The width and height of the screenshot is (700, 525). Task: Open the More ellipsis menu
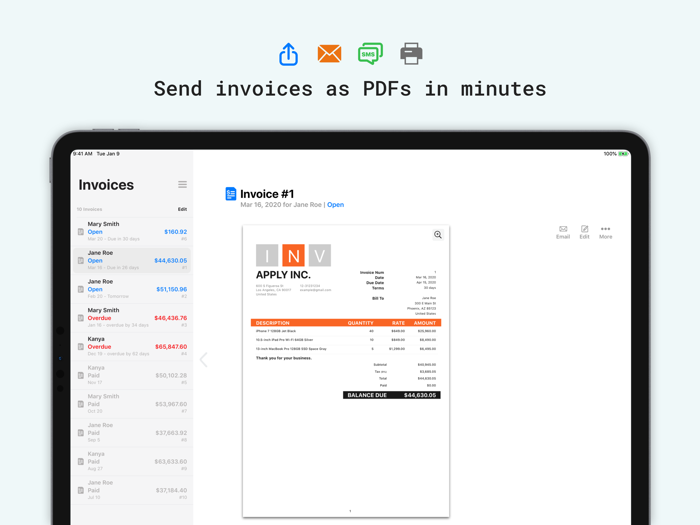[x=605, y=232]
